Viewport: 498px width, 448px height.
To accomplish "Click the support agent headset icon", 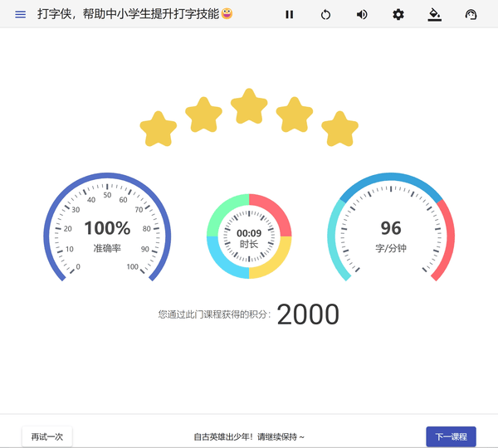I will click(x=471, y=15).
